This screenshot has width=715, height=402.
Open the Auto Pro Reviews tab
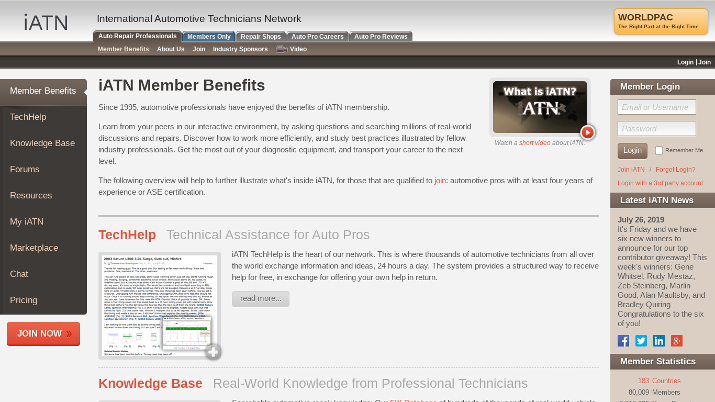380,36
